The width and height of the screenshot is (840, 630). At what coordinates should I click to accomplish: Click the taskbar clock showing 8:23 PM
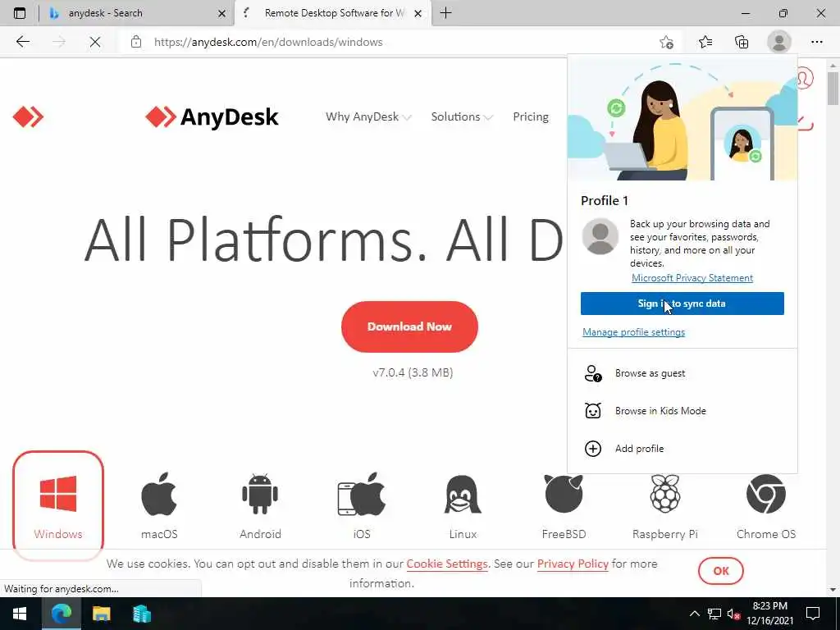(769, 614)
